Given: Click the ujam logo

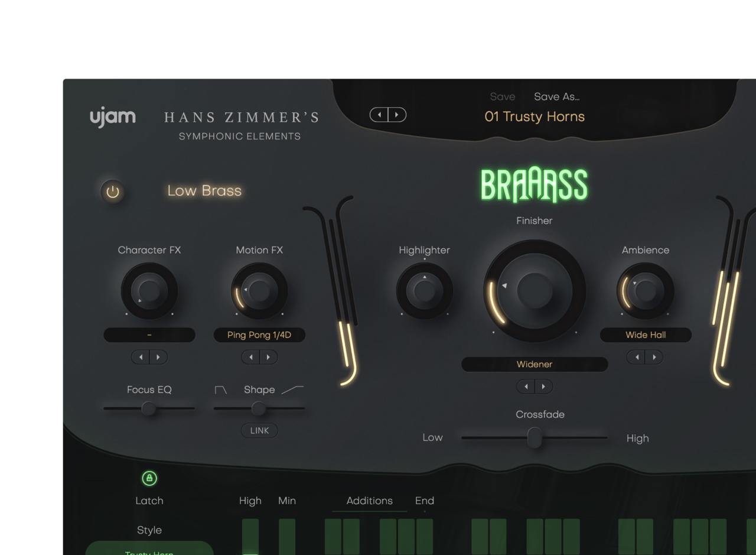Looking at the screenshot, I should tap(113, 118).
